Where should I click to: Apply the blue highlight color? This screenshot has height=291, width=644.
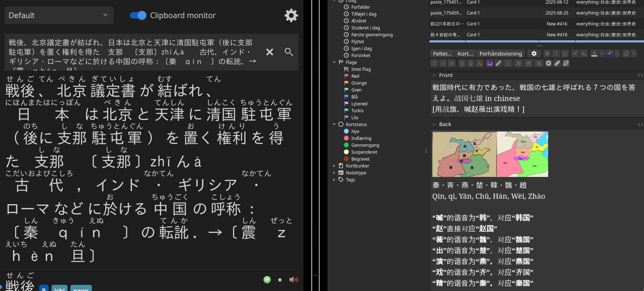click(610, 53)
